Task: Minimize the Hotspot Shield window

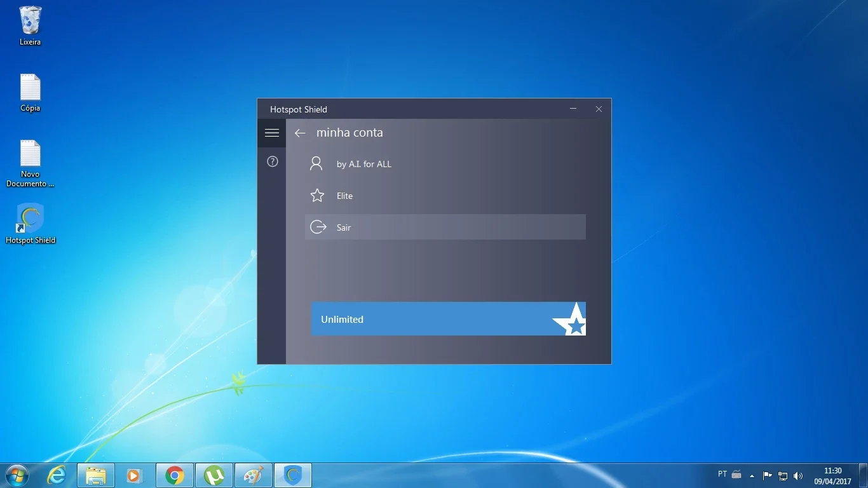Action: tap(573, 109)
